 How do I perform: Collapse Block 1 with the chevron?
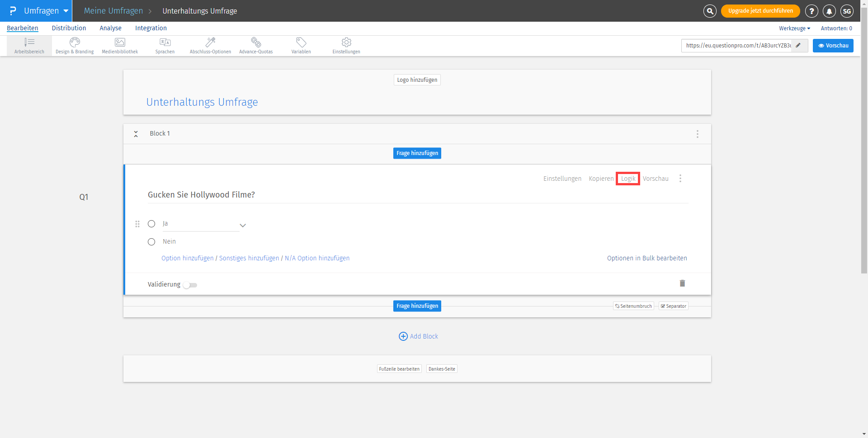tap(136, 133)
